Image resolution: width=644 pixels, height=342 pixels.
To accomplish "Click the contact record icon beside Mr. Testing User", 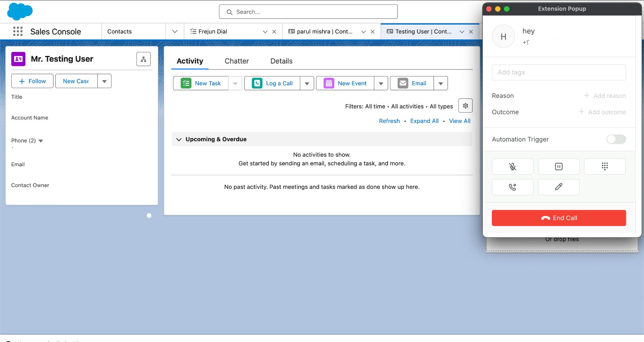I will click(18, 59).
